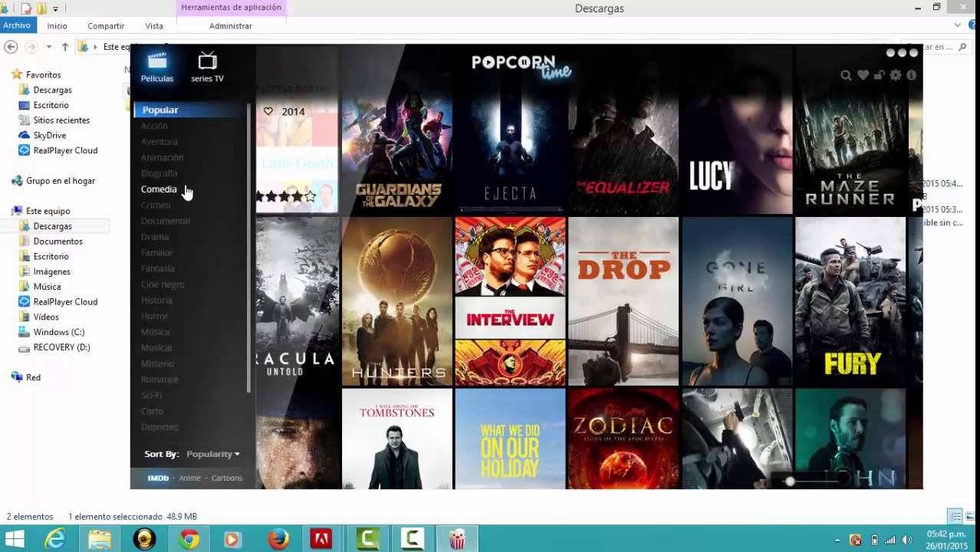The height and width of the screenshot is (552, 980).
Task: Open the Ejecta movie poster
Action: click(x=510, y=144)
